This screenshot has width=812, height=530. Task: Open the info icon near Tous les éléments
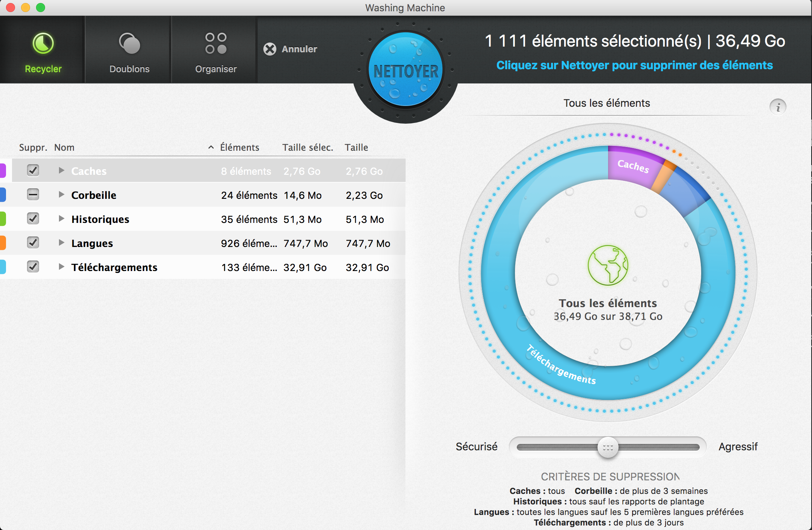778,108
